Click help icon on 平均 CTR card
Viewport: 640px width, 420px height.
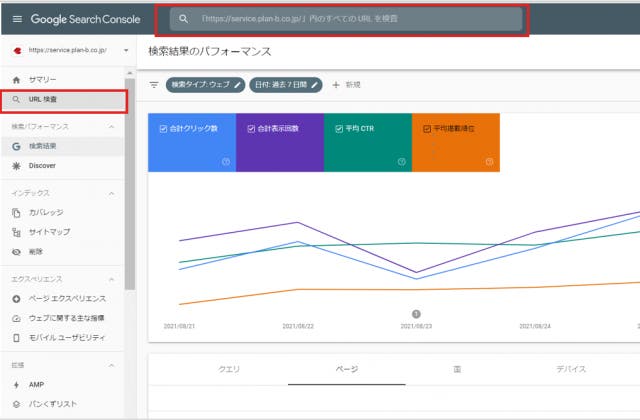click(402, 162)
